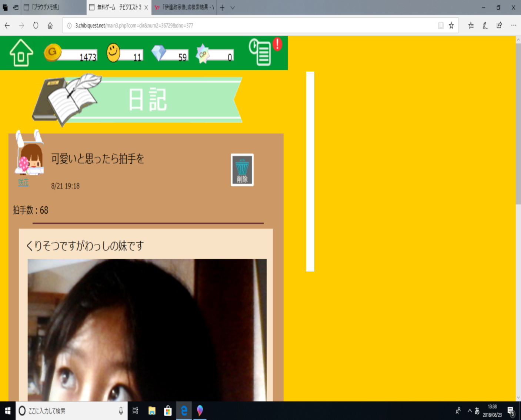This screenshot has height=420, width=521.
Task: Open the notification list with red alert
Action: 260,52
